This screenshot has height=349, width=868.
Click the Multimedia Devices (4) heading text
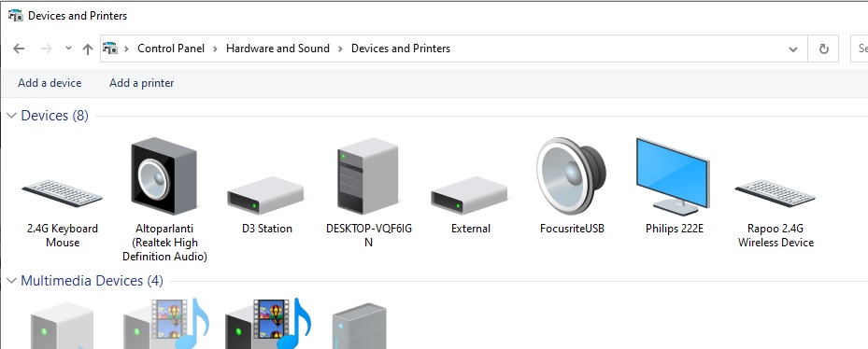point(92,281)
